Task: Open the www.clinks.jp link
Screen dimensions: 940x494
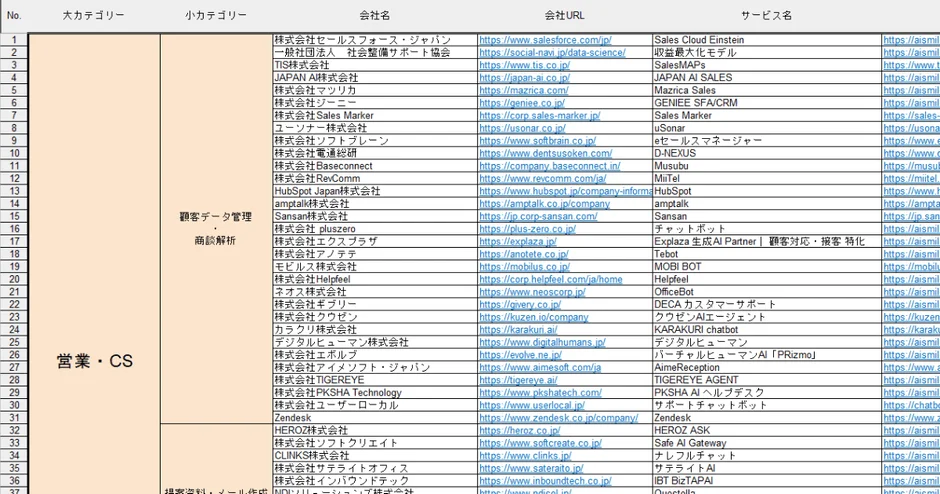Action: pyautogui.click(x=525, y=456)
